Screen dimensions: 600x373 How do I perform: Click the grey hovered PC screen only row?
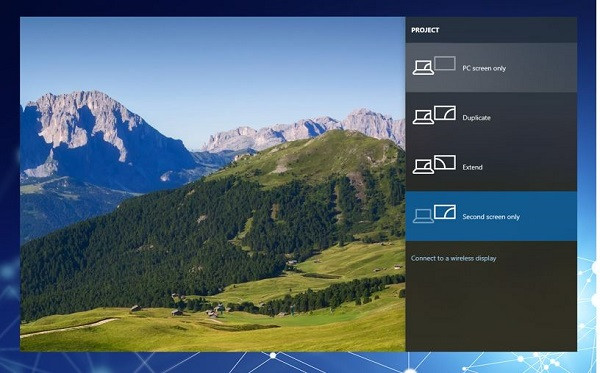(491, 68)
